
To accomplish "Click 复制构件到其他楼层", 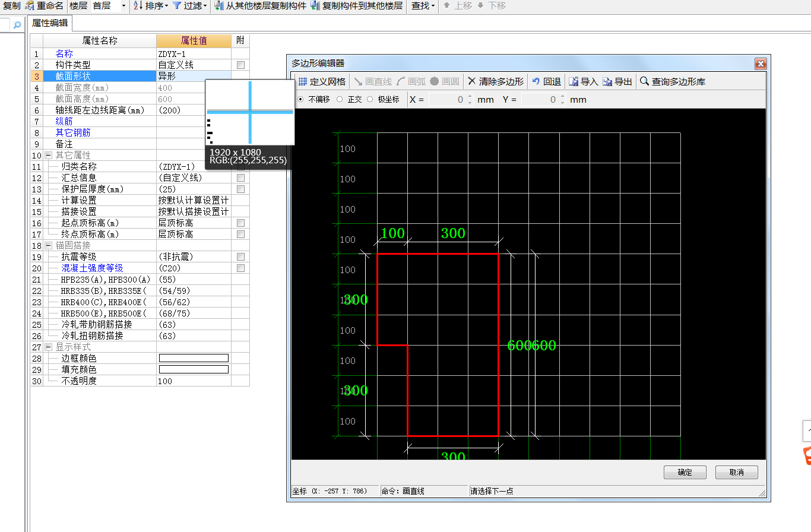I will pos(356,5).
